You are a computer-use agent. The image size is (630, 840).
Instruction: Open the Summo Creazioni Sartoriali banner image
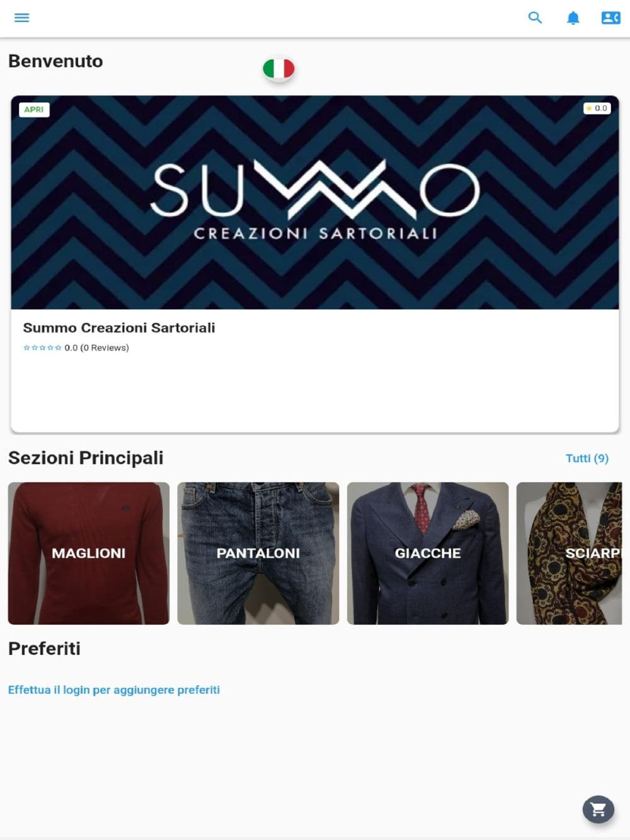[x=315, y=202]
